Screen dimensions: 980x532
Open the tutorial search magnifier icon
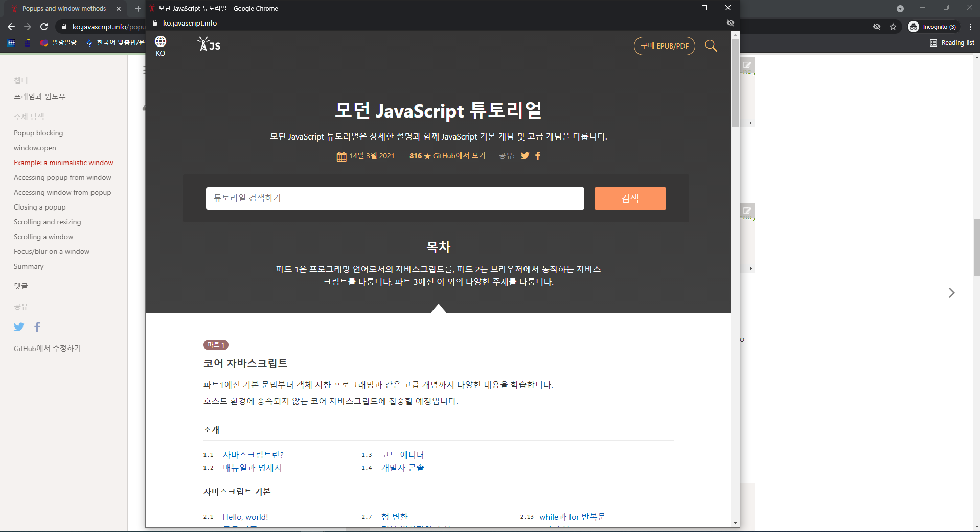coord(711,46)
